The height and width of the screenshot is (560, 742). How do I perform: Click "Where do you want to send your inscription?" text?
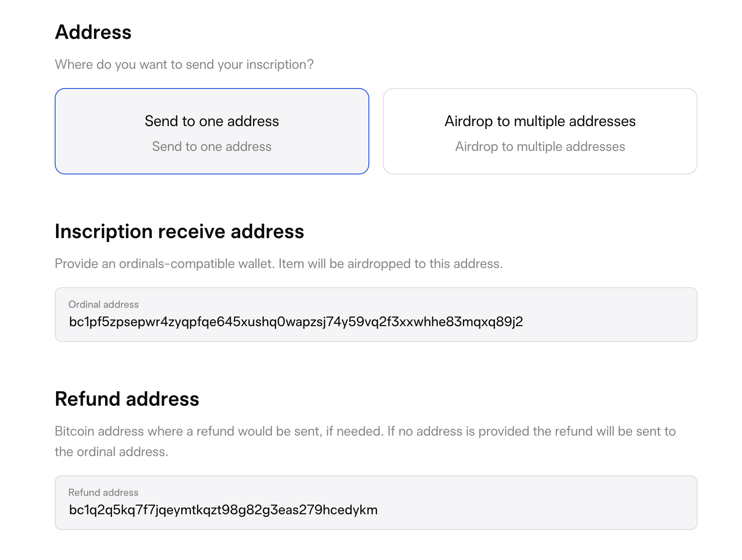pos(184,65)
